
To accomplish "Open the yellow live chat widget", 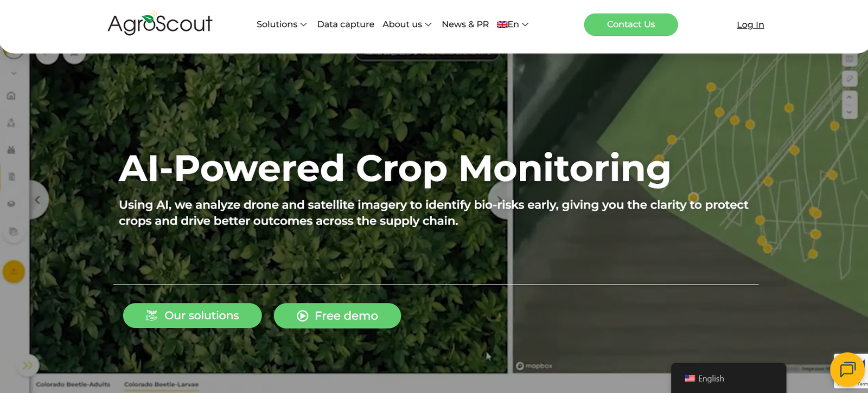I will point(847,370).
